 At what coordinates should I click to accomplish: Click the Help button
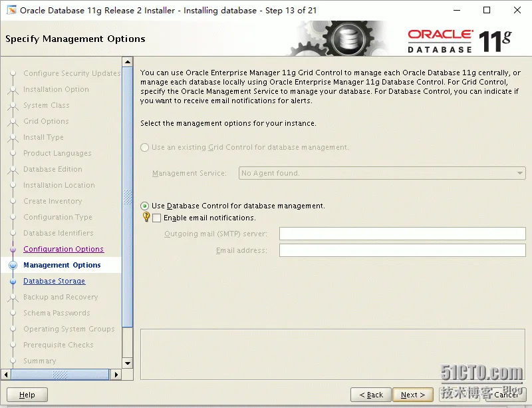pos(27,395)
